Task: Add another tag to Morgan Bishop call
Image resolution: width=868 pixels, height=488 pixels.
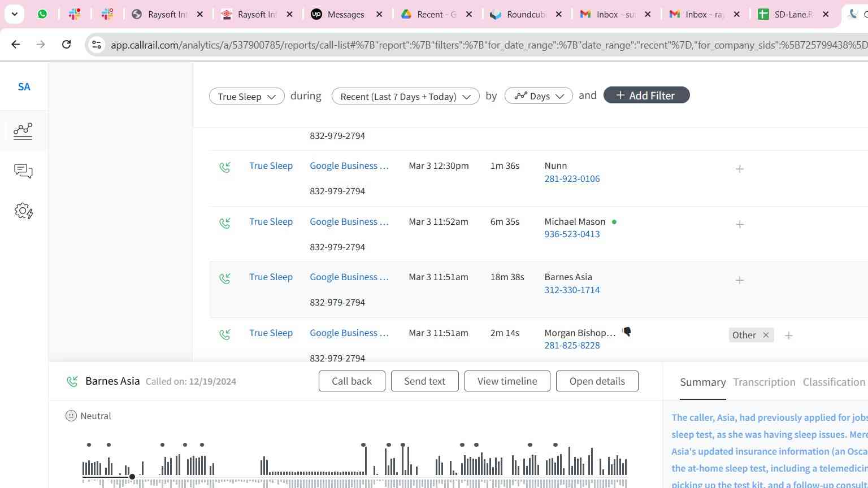Action: click(x=788, y=335)
